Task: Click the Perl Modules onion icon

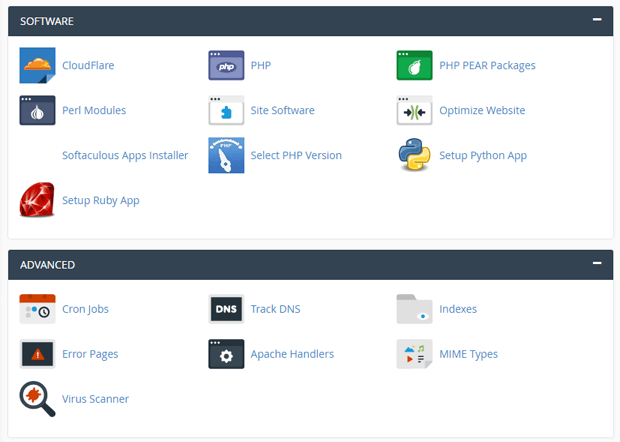Action: coord(37,110)
